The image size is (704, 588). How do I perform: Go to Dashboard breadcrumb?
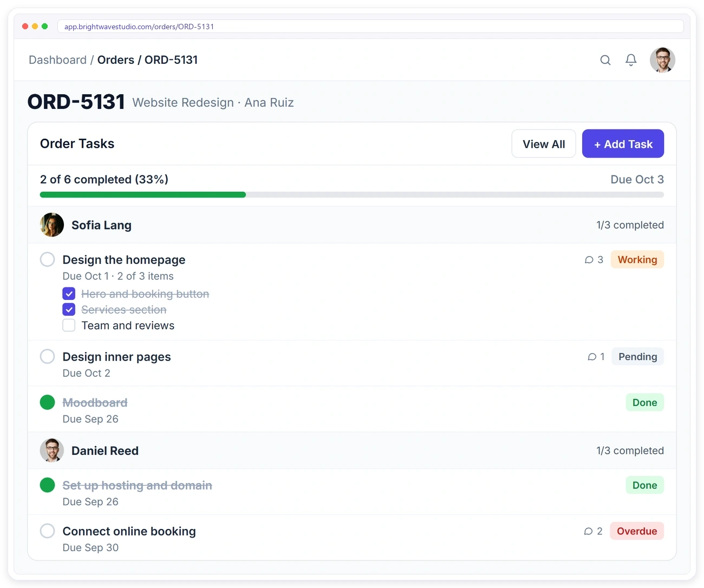tap(57, 60)
